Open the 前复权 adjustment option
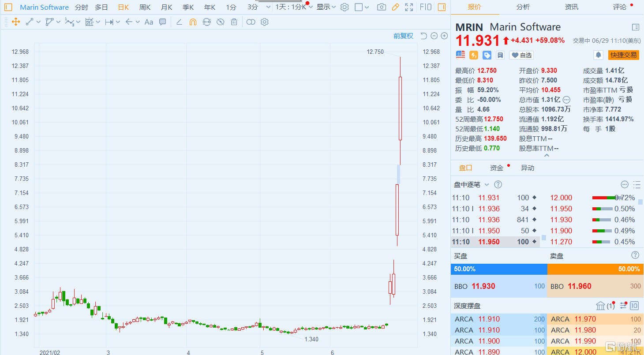This screenshot has height=355, width=644. tap(404, 36)
